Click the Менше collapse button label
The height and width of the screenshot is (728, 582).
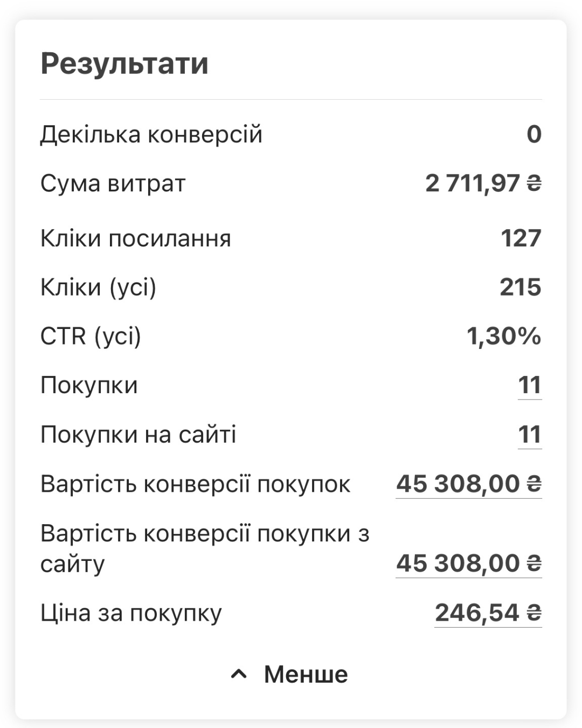tap(306, 674)
